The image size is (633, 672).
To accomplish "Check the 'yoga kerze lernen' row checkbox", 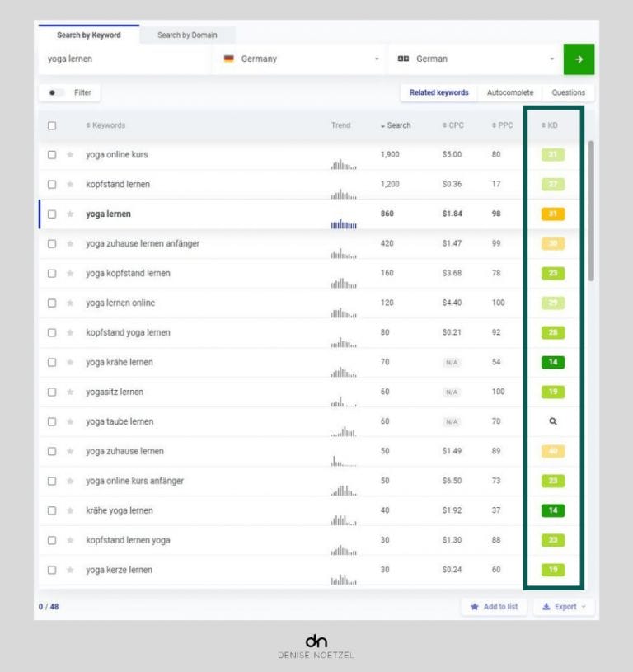I will pos(52,570).
